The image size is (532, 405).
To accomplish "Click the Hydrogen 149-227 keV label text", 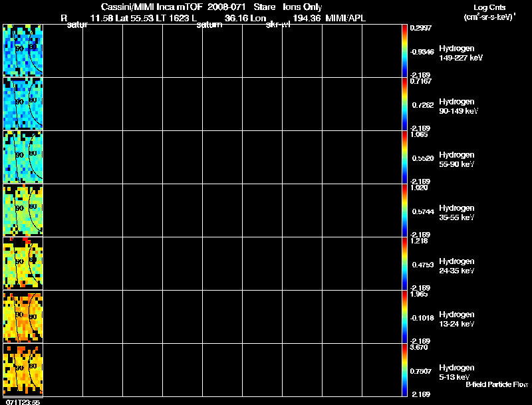I will [x=461, y=53].
